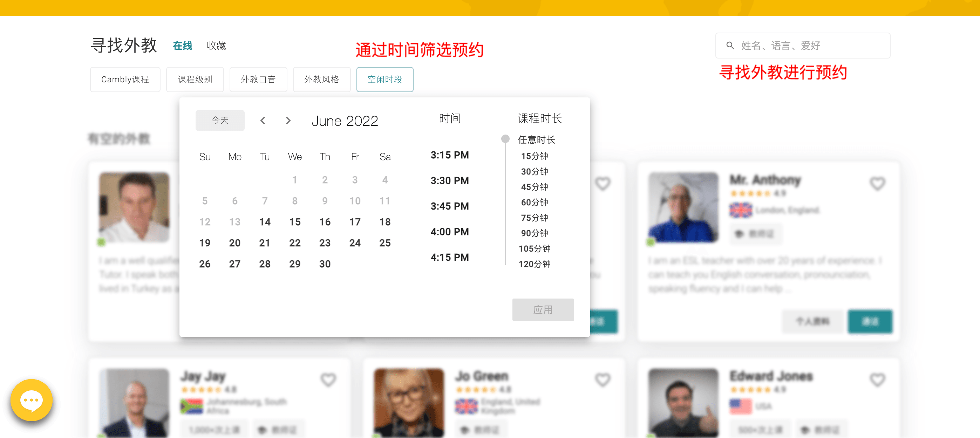The width and height of the screenshot is (980, 438).
Task: Click the heart icon on Edward Jones's card
Action: click(x=877, y=379)
